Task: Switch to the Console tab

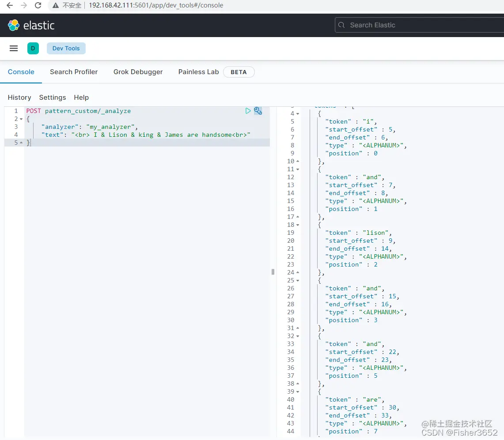Action: 21,72
